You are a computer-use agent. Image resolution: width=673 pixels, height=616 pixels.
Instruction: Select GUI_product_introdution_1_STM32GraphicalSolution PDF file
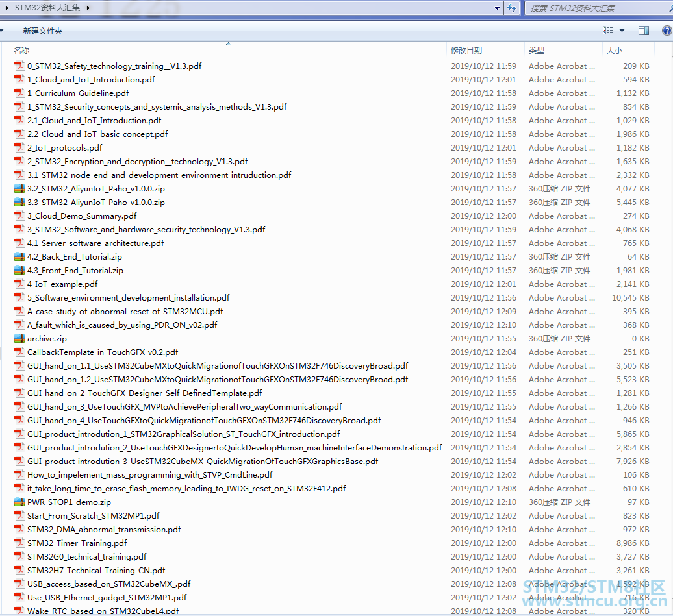(x=184, y=434)
